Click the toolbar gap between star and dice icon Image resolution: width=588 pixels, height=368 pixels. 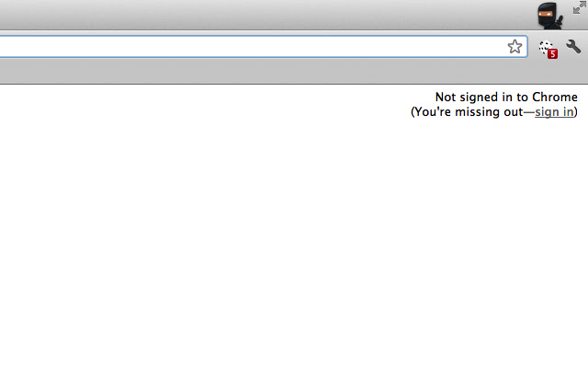[532, 47]
